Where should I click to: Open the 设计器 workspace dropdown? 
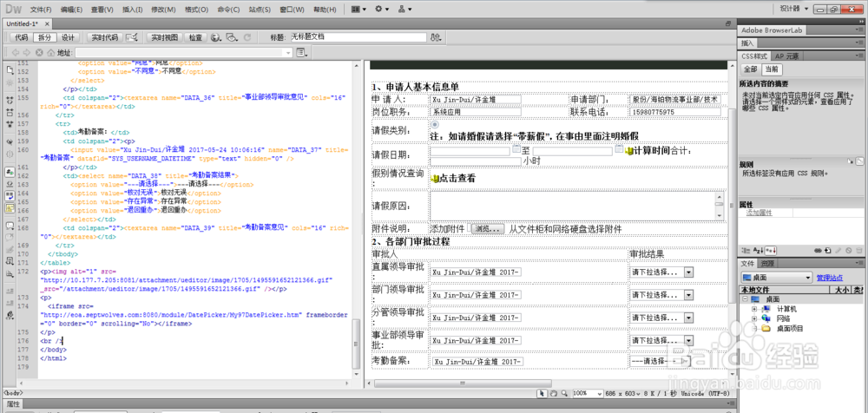(793, 9)
